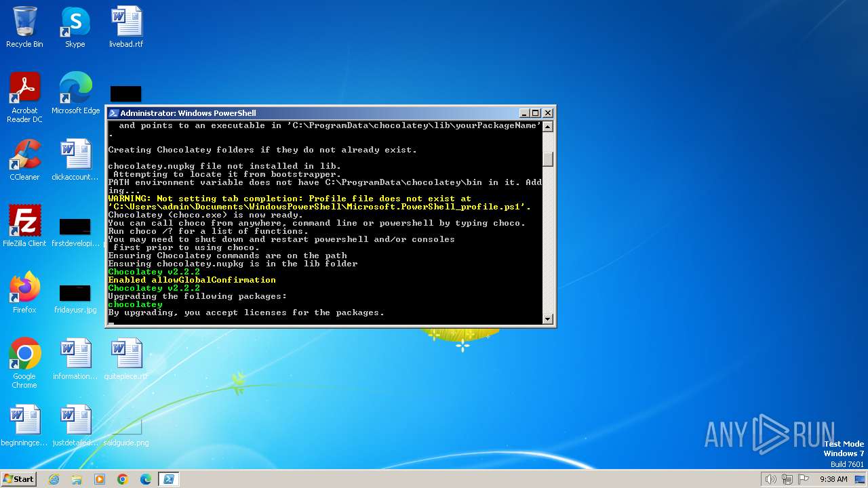Click the taskbar clock showing 9:38 AM
Screen dimensions: 868x488
833,479
